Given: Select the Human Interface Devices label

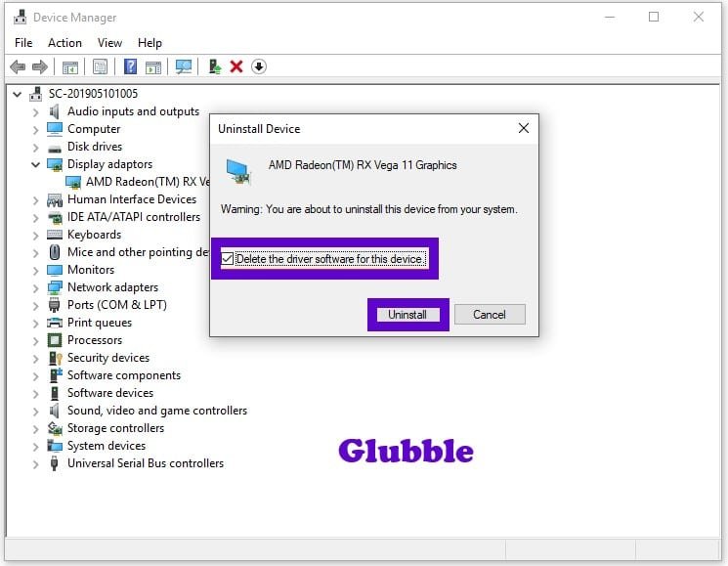Looking at the screenshot, I should coord(132,199).
